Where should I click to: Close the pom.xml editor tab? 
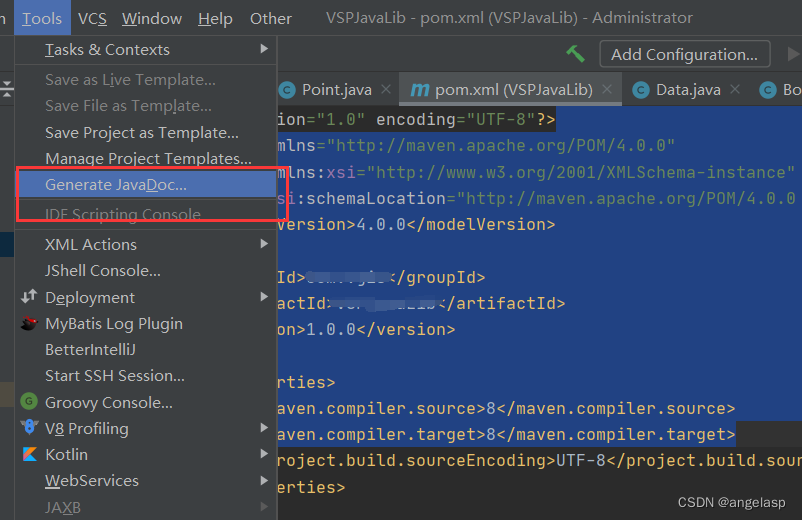(x=607, y=90)
